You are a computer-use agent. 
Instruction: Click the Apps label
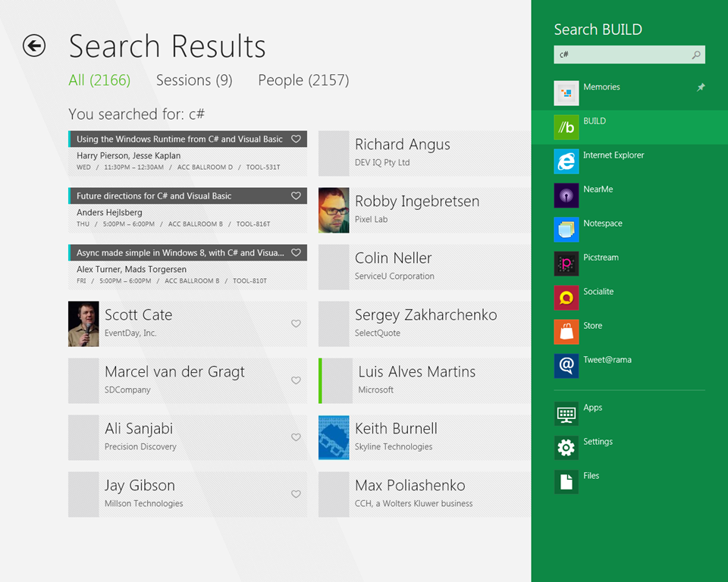(x=592, y=408)
